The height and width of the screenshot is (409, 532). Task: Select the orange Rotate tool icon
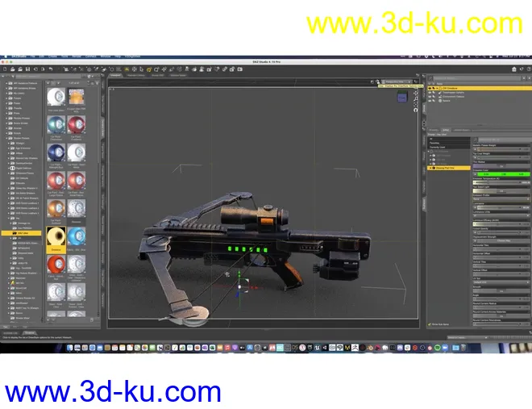pyautogui.click(x=149, y=69)
